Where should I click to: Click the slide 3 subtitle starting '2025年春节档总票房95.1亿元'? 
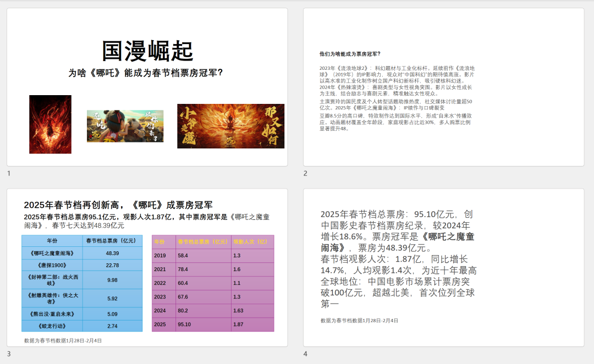click(x=147, y=221)
